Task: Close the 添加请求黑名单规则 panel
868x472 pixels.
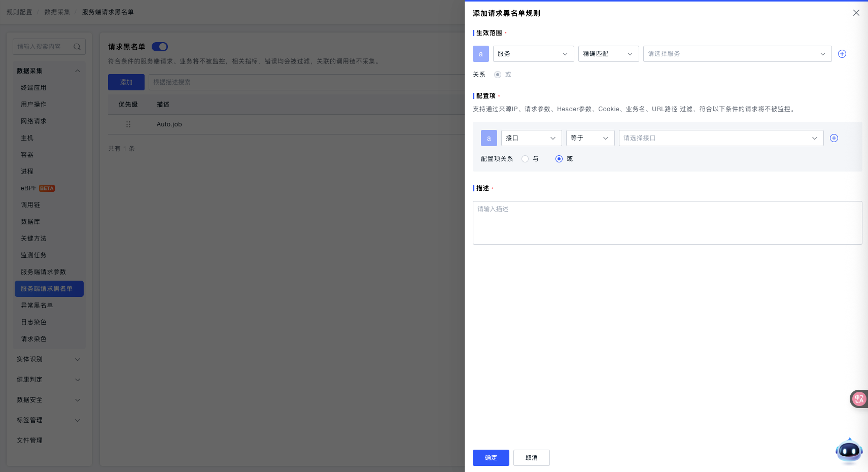Action: tap(856, 13)
